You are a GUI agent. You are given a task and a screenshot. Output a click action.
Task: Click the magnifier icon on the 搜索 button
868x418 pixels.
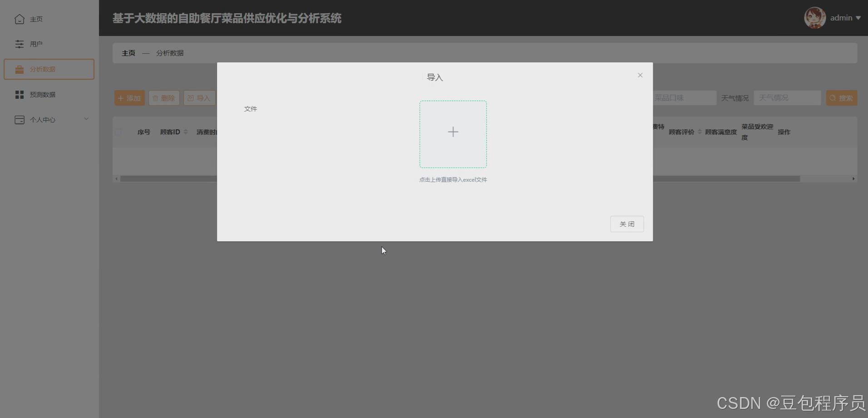[833, 98]
